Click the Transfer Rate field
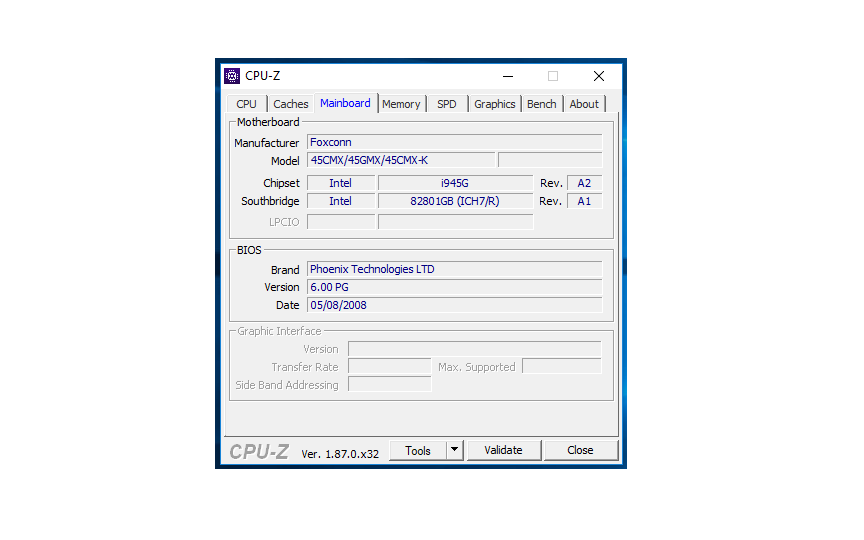 point(390,366)
